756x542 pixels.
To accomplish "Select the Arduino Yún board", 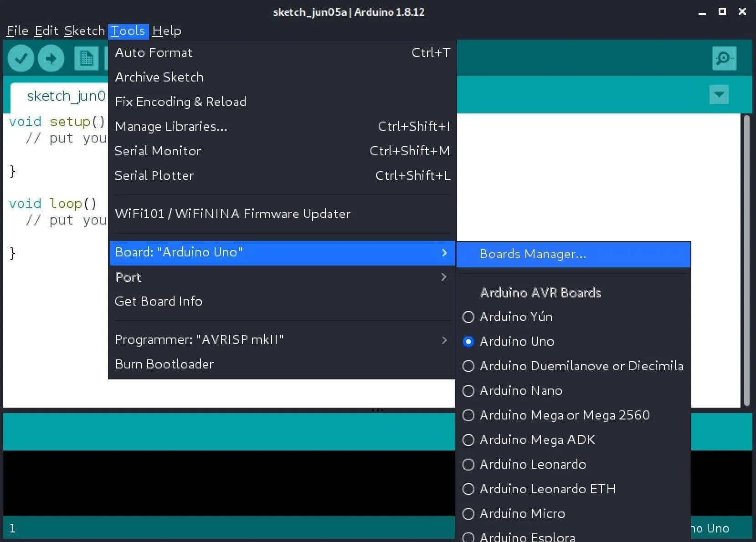I will [x=573, y=317].
